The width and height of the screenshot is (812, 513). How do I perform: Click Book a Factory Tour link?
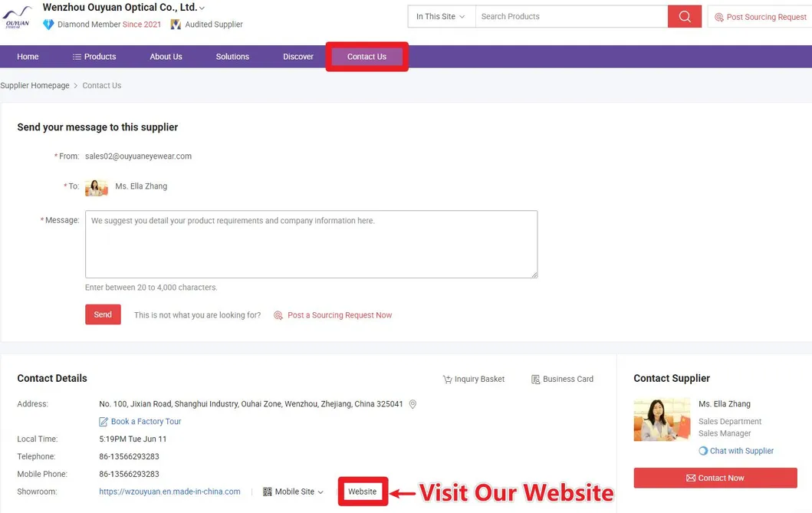coord(146,422)
